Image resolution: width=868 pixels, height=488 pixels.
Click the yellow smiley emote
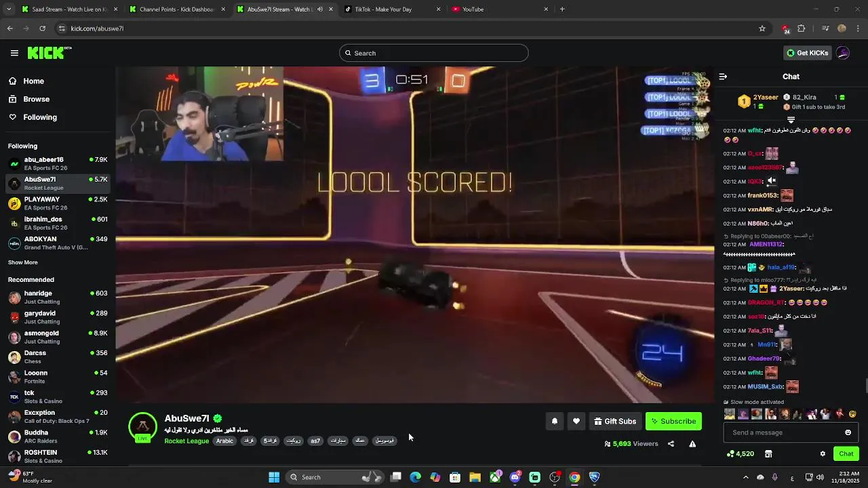tap(852, 414)
